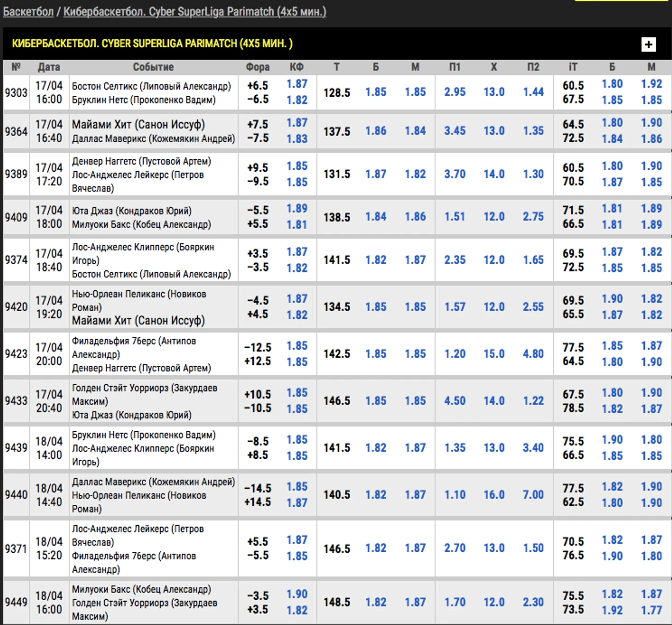Pick individual total under 1.77 for event 9449
Image resolution: width=672 pixels, height=625 pixels.
pyautogui.click(x=651, y=610)
